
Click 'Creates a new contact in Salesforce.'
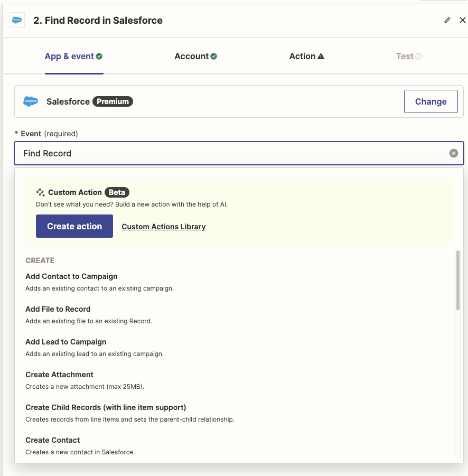click(80, 452)
